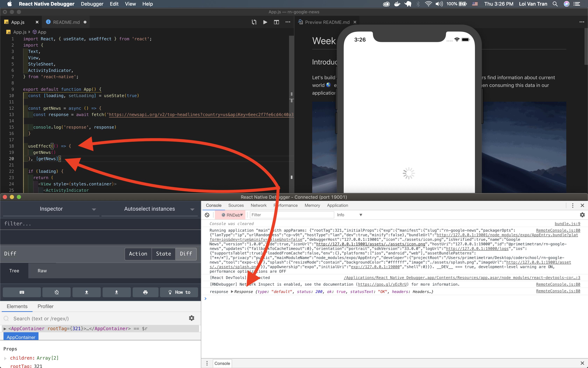
Task: Open the Autoselect instances dropdown
Action: [149, 209]
